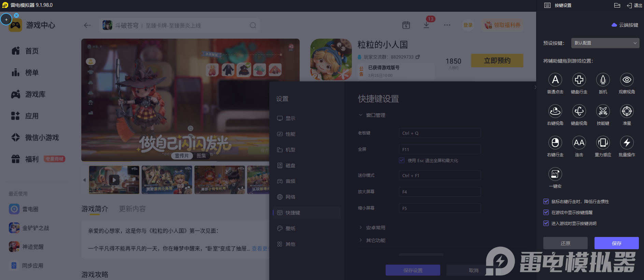Select the 准星 crosshair icon

[627, 111]
